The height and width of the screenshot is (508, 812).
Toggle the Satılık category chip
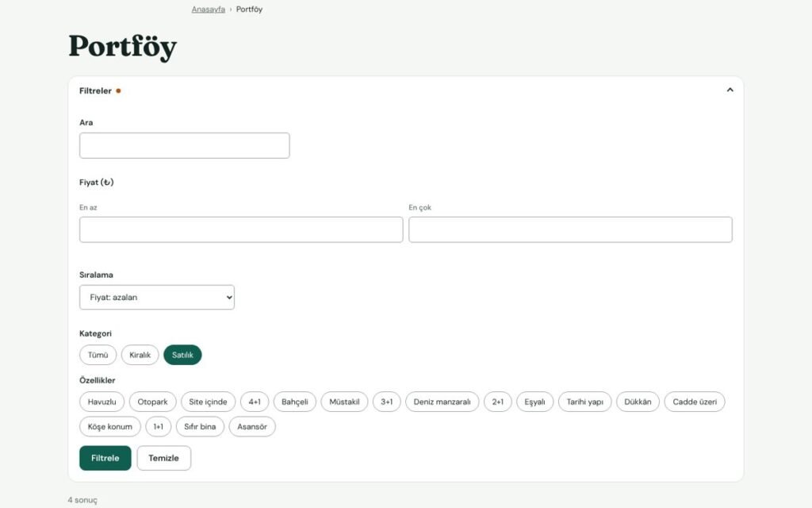(182, 355)
